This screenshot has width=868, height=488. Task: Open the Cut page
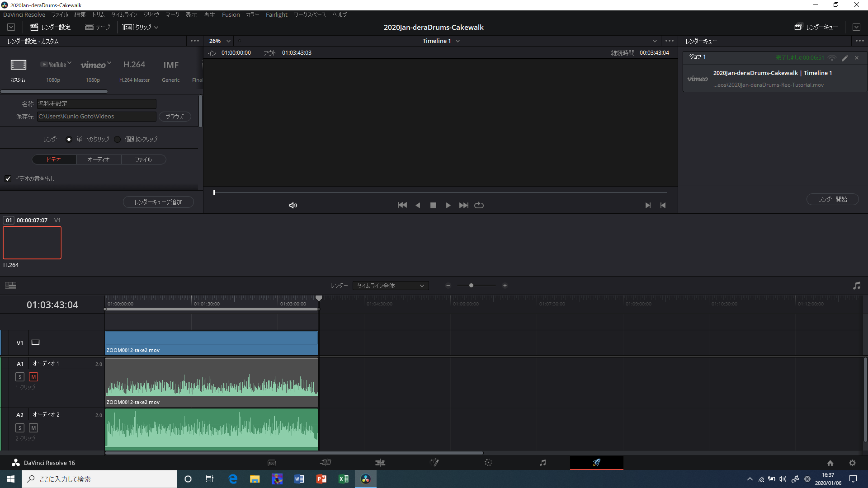pyautogui.click(x=325, y=463)
